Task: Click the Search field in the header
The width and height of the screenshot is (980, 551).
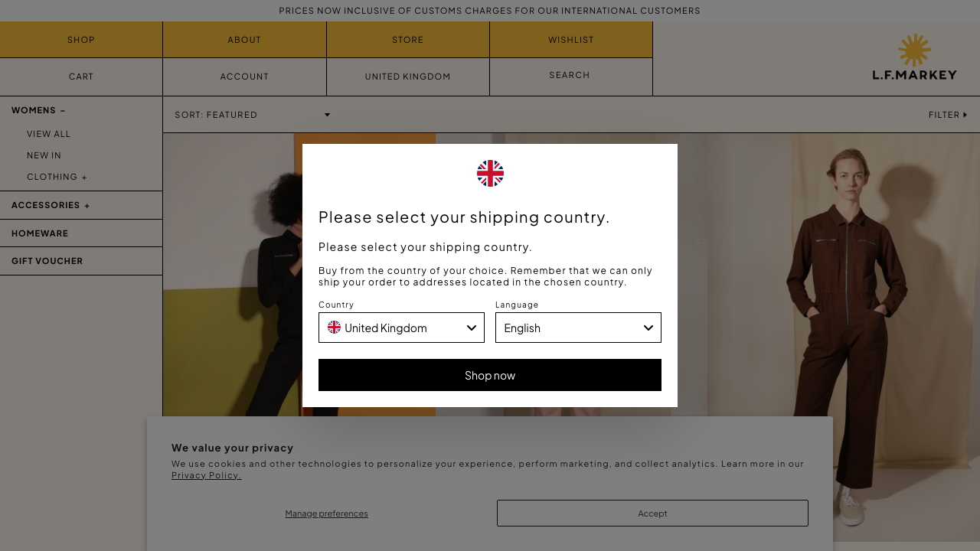Action: (571, 75)
